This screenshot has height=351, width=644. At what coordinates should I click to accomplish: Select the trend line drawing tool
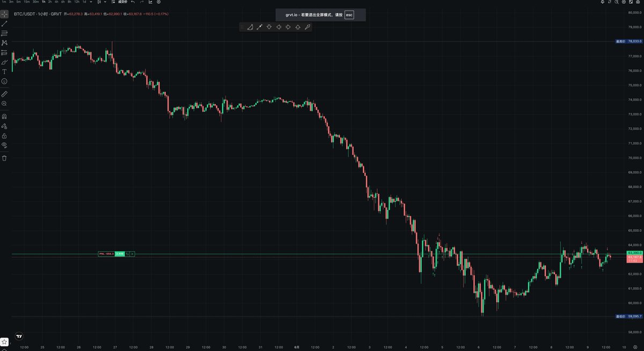(x=4, y=24)
